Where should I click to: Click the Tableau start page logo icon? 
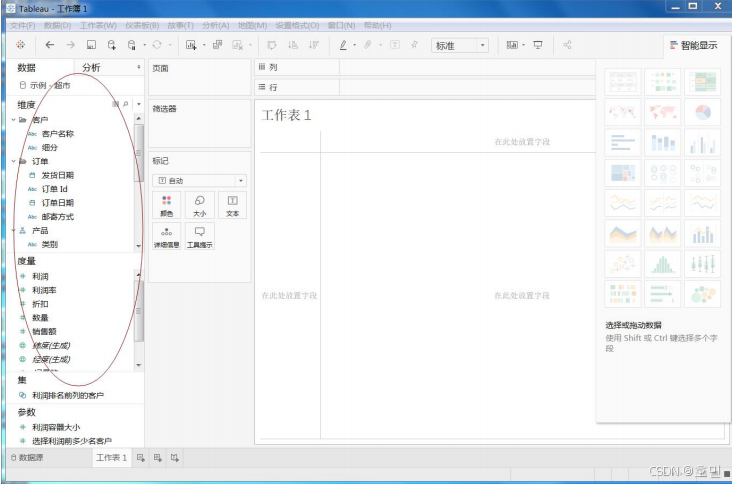(x=21, y=45)
